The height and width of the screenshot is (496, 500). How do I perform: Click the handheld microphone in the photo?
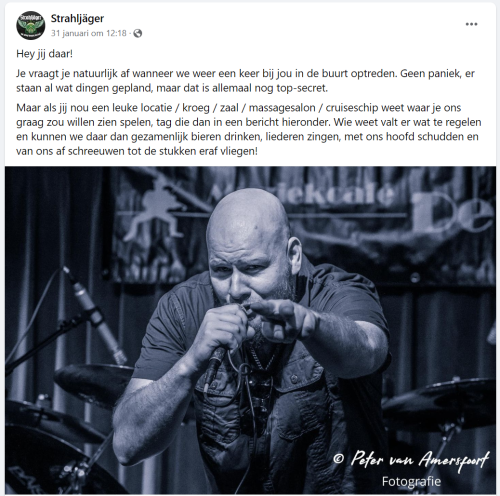tap(215, 364)
